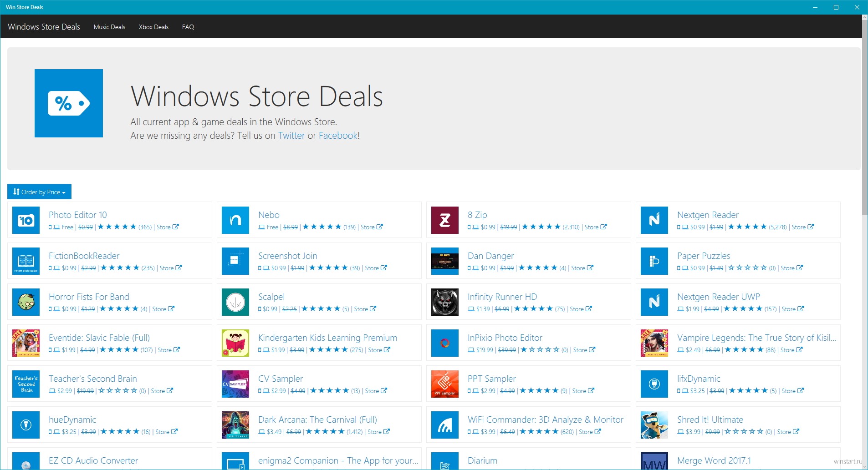Open the Xbox Deals menu item
This screenshot has width=868, height=470.
click(x=153, y=27)
